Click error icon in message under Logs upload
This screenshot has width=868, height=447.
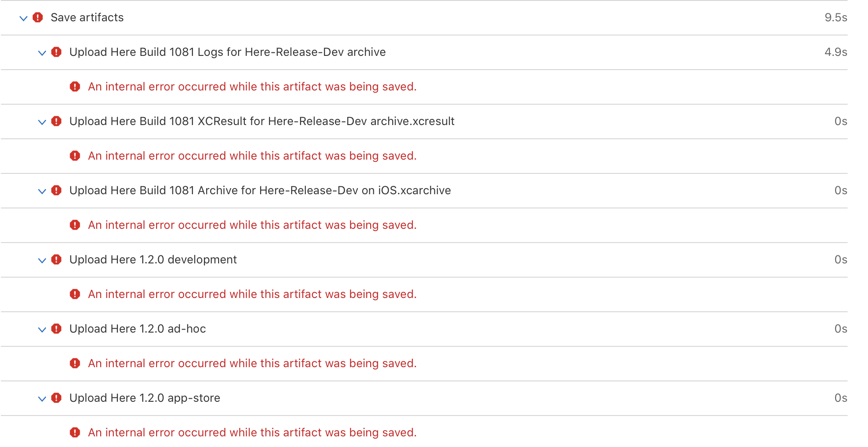pyautogui.click(x=75, y=86)
